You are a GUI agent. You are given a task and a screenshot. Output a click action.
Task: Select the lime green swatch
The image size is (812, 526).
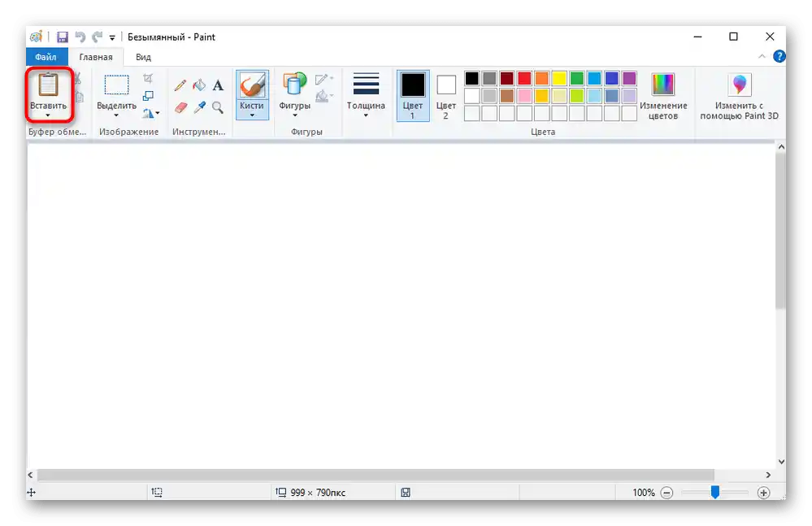coord(577,96)
